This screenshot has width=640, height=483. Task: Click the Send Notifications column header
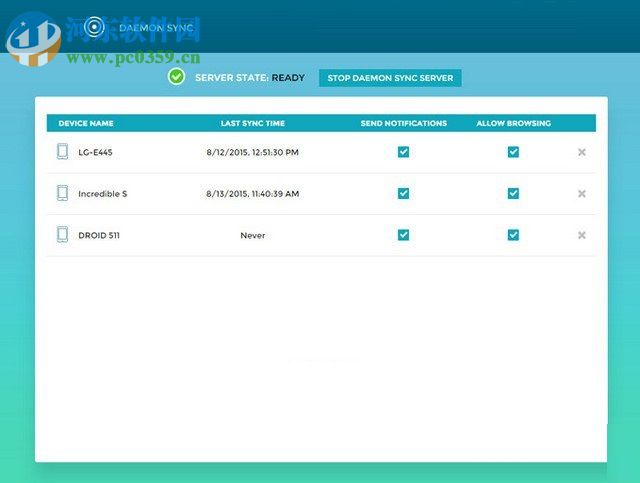pyautogui.click(x=404, y=123)
